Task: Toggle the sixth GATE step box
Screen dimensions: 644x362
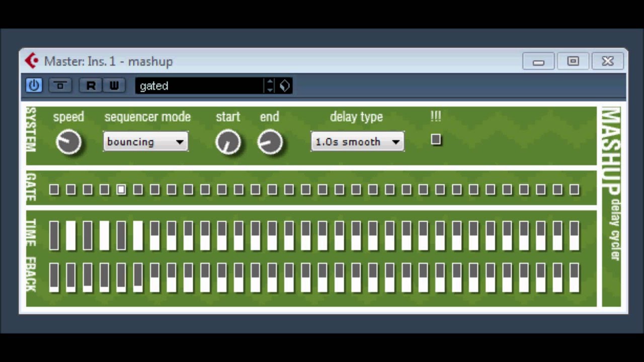Action: tap(138, 190)
